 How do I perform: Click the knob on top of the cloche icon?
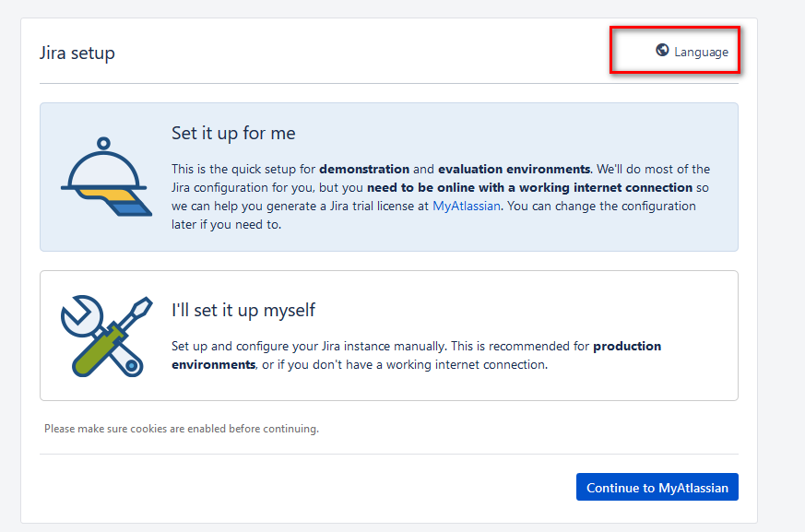point(103,143)
